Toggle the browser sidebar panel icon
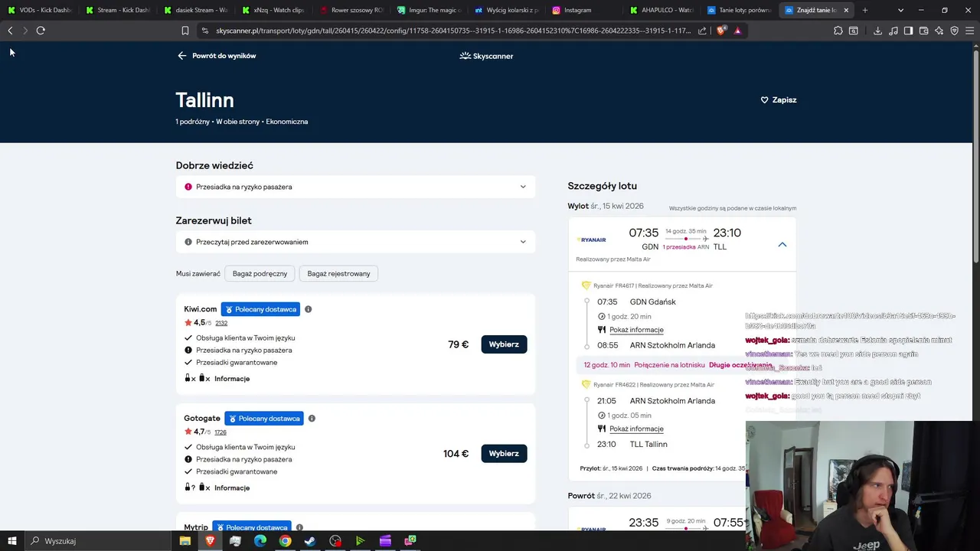Viewport: 980px width, 551px height. [x=908, y=31]
